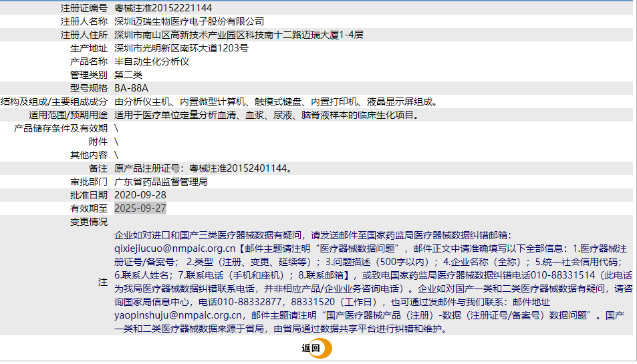This screenshot has height=364, width=637.
Task: Click management category value 第二类
Action: pos(128,75)
